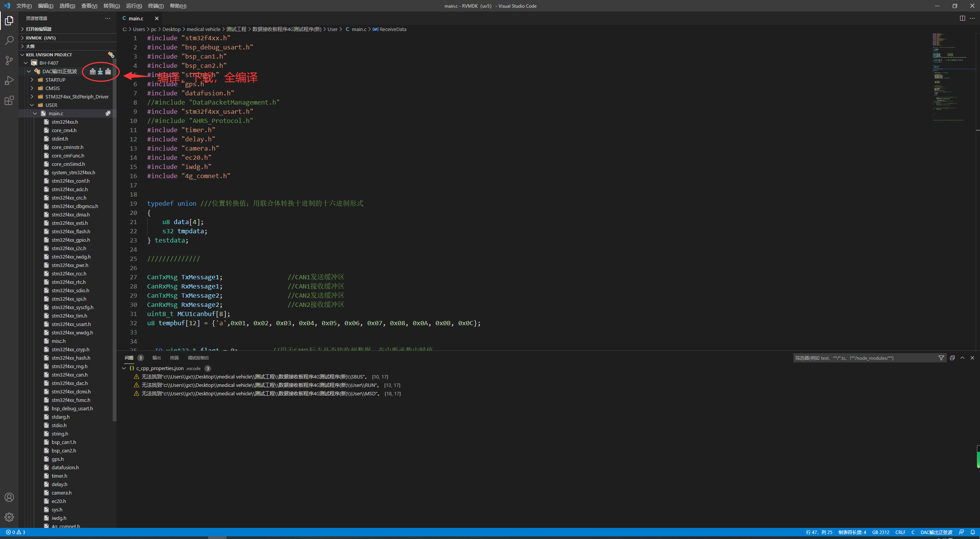Image resolution: width=980 pixels, height=539 pixels.
Task: Switch to the 终端 panel tab
Action: [x=175, y=358]
